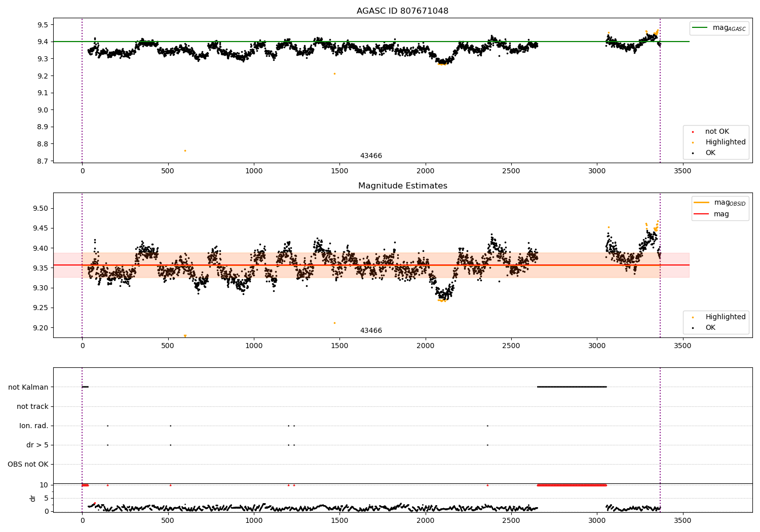Click the 'AGASC ID 807671048' plot title
The width and height of the screenshot is (760, 532).
402,11
